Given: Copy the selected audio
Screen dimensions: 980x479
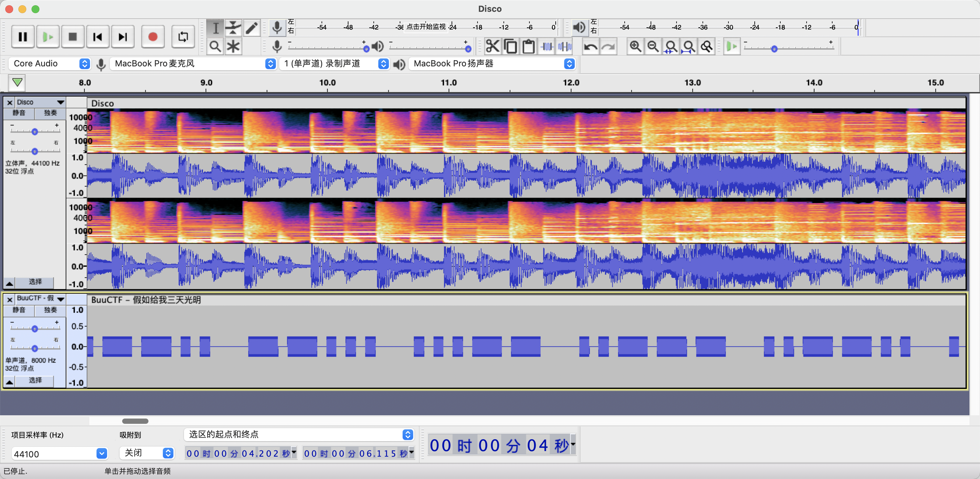Looking at the screenshot, I should [511, 46].
